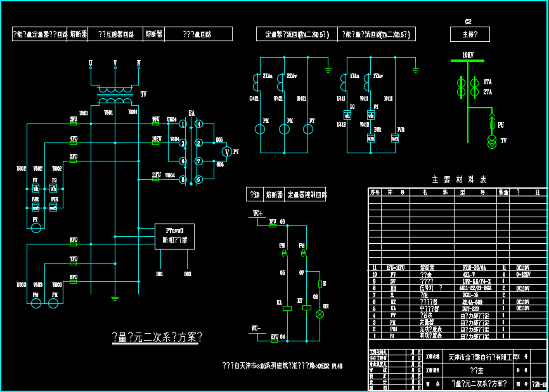This screenshot has height=392, width=549.
Task: Click the 序号 column header
Action: point(375,193)
